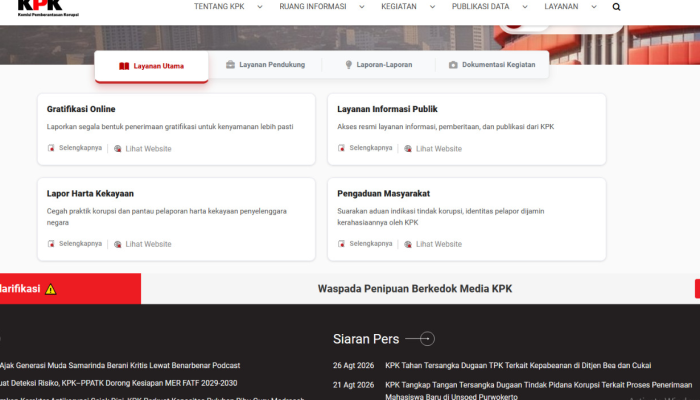Open news about KPK–PPATK MER FATF 2029-2030
The height and width of the screenshot is (400, 700).
click(x=119, y=383)
